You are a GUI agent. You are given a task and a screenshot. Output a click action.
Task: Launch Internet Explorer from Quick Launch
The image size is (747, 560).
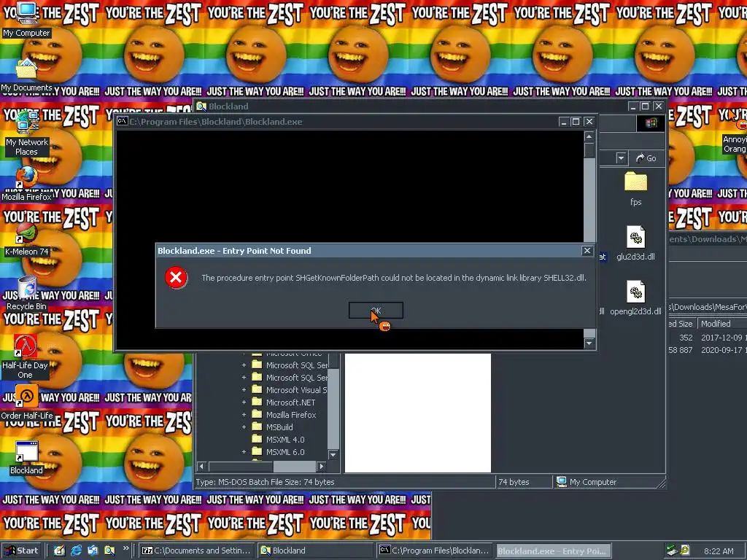coord(76,550)
